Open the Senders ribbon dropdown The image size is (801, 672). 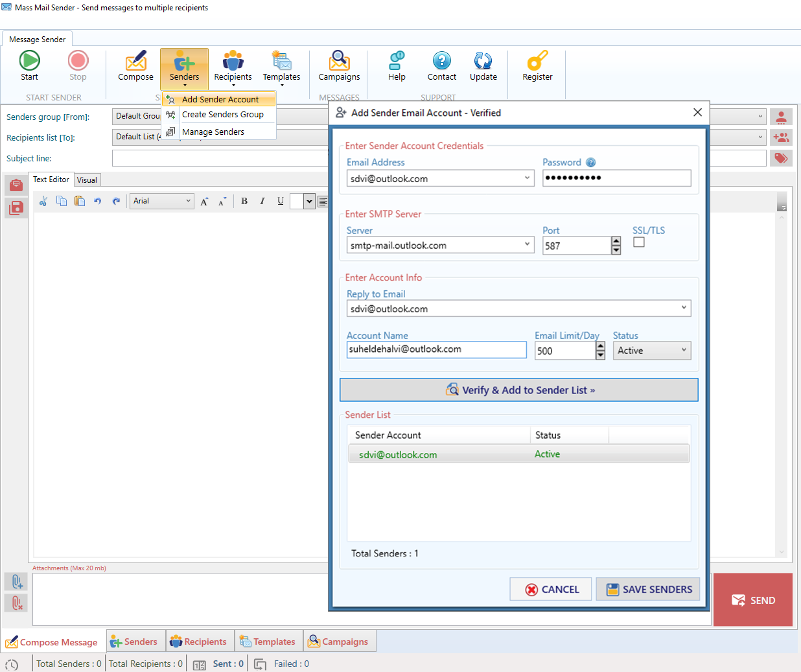[x=185, y=68]
